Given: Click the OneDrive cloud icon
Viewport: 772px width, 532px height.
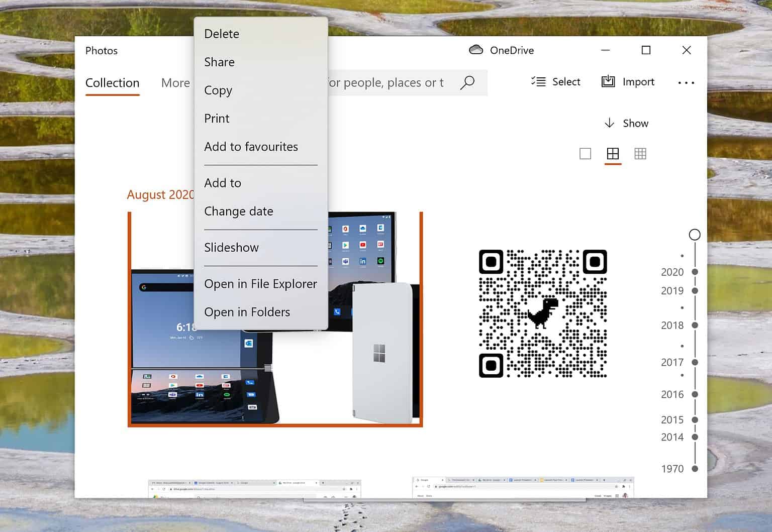Looking at the screenshot, I should coord(476,50).
